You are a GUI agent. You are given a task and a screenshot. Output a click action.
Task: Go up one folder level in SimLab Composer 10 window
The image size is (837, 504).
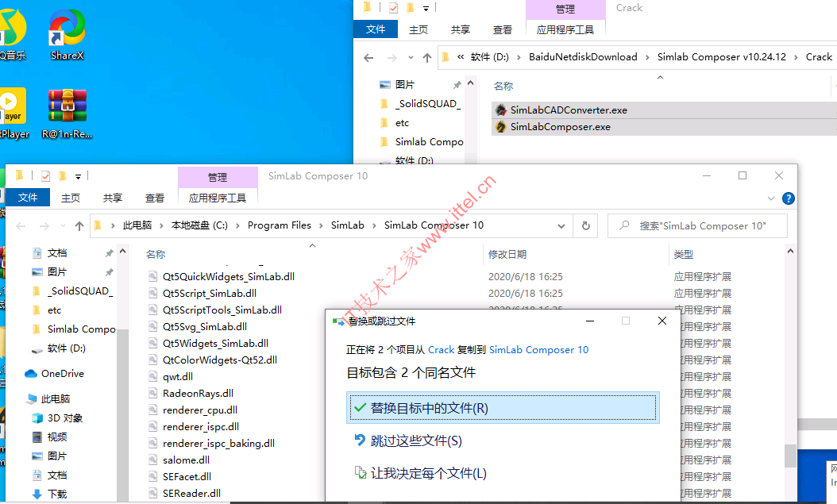pyautogui.click(x=79, y=226)
